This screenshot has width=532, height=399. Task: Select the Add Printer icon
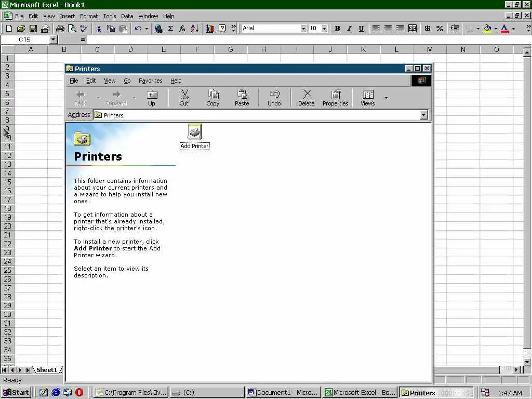pyautogui.click(x=195, y=137)
